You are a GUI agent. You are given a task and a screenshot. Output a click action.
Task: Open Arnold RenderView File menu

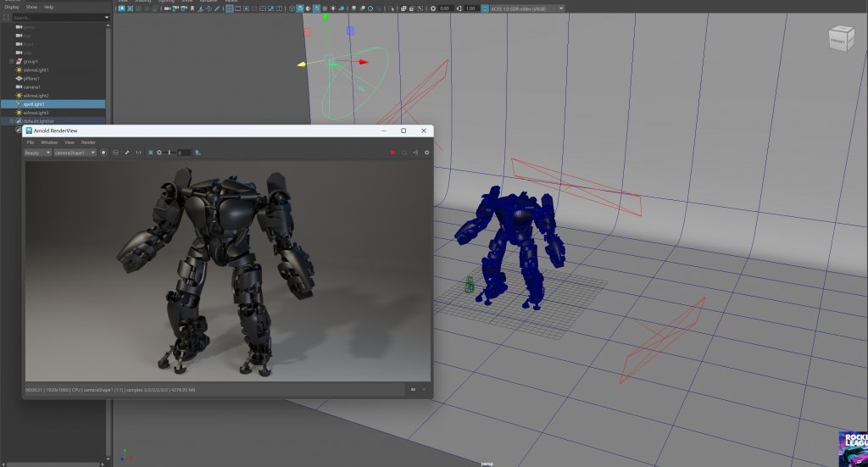(x=31, y=142)
